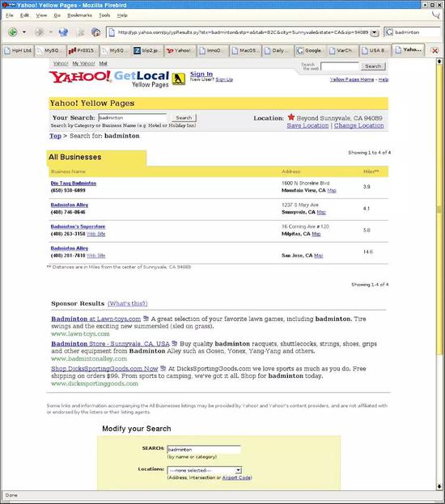Switch to the MacOS tab
This screenshot has height=504, width=445.
click(x=246, y=50)
